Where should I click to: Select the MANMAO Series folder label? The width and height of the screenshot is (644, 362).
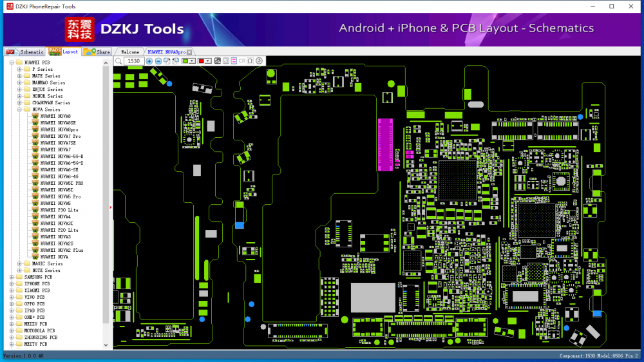coord(48,82)
